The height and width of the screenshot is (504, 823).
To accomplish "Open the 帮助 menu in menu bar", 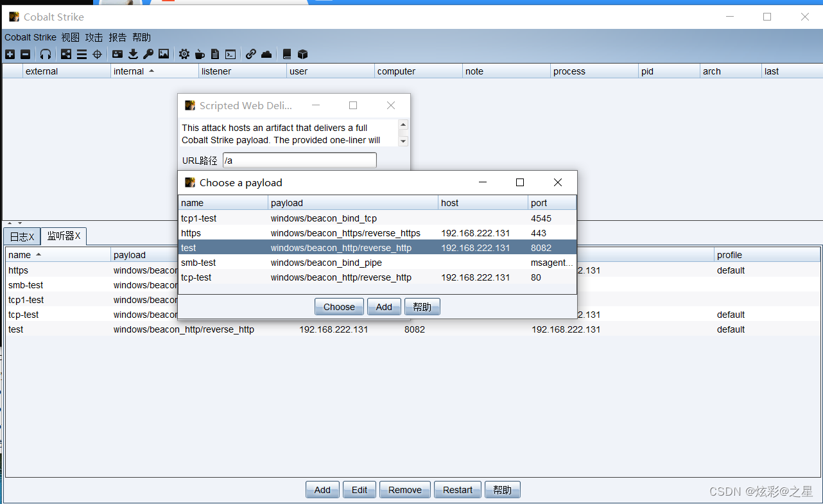I will click(141, 37).
